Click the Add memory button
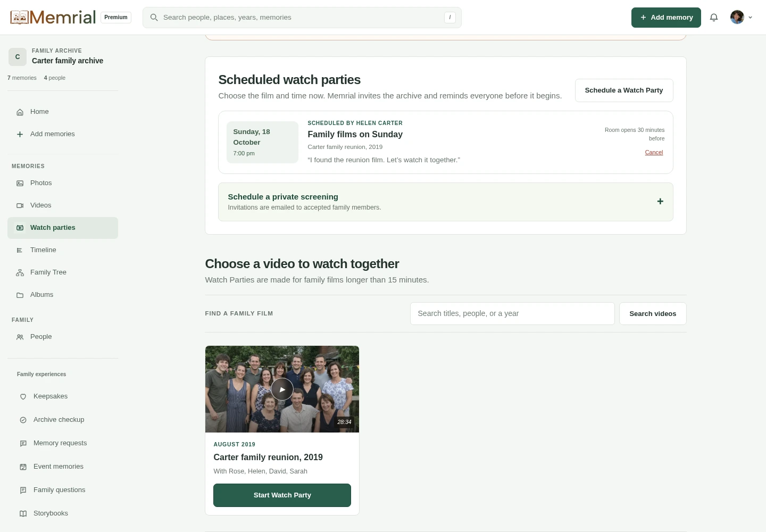 (x=666, y=18)
